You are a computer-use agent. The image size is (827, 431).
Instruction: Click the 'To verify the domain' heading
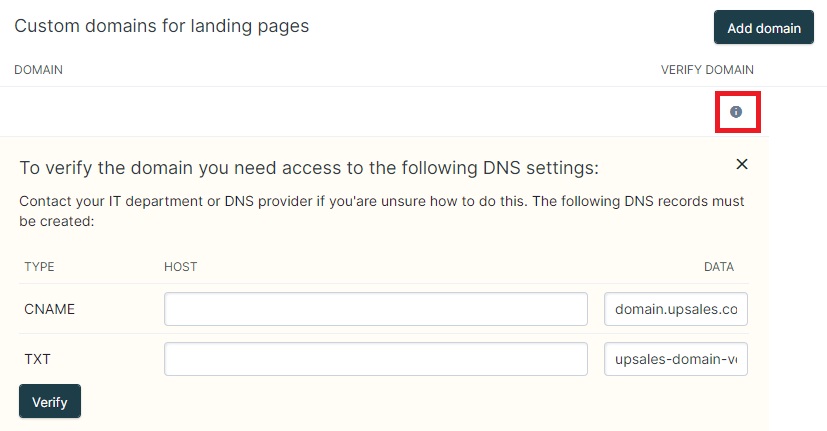[x=309, y=168]
